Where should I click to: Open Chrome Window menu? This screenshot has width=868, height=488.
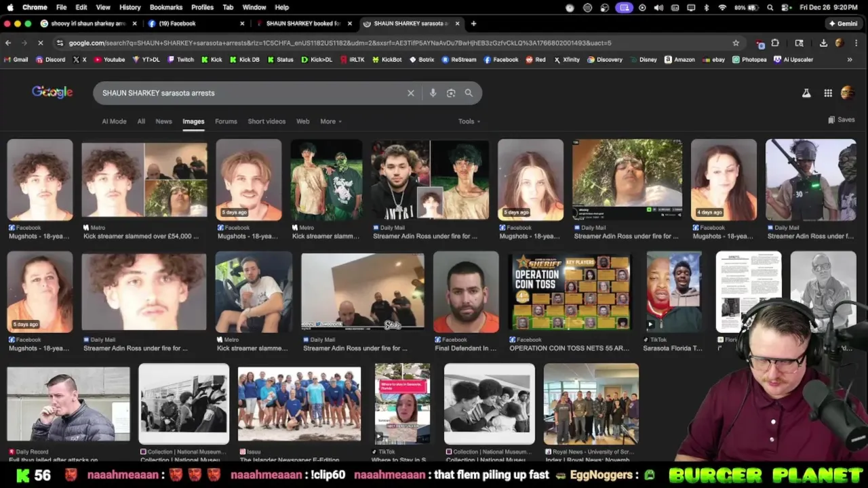[x=254, y=7]
